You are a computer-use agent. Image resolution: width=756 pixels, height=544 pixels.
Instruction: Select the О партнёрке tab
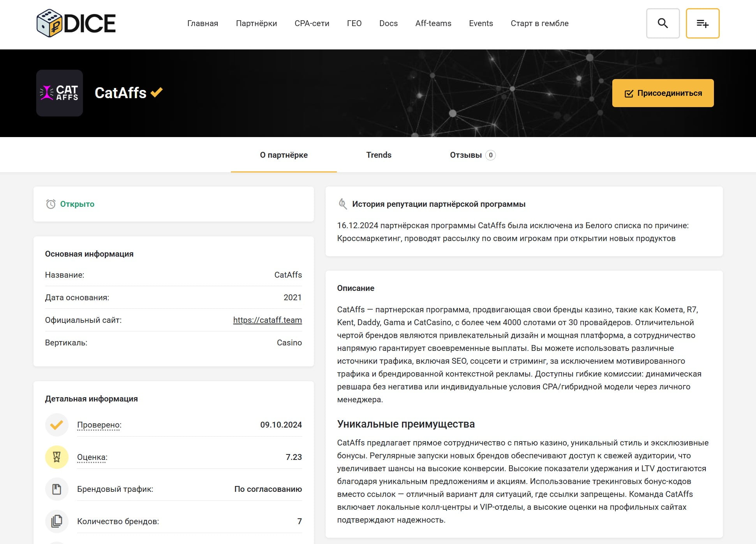[x=284, y=155]
